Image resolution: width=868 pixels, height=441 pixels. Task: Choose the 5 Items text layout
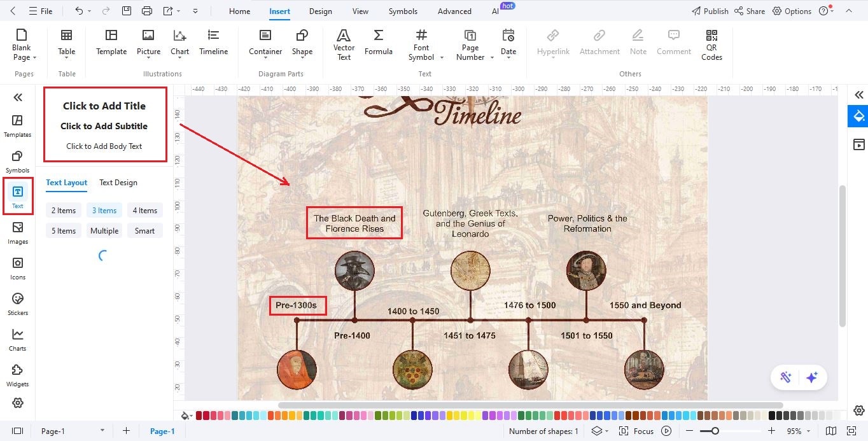click(64, 231)
